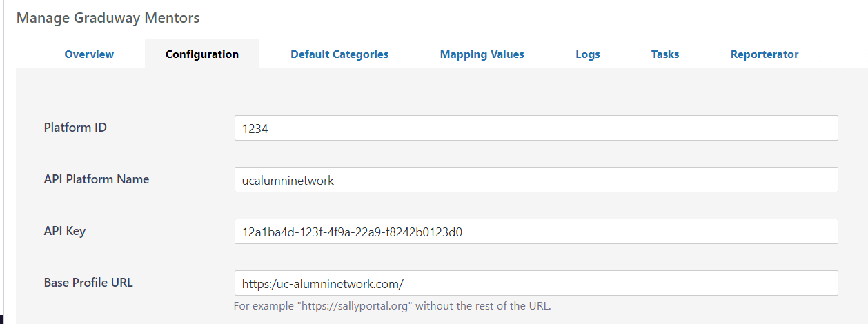The image size is (868, 324).
Task: Focus the API Platform Name text box
Action: pos(535,180)
